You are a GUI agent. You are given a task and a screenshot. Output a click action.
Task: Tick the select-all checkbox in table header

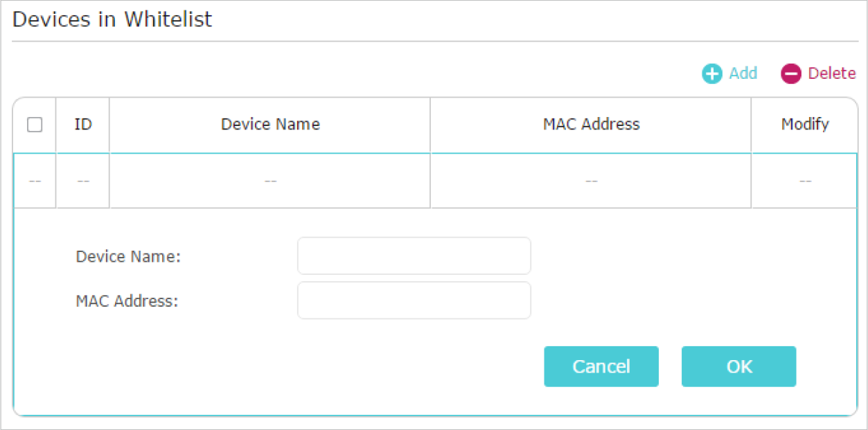(x=35, y=125)
